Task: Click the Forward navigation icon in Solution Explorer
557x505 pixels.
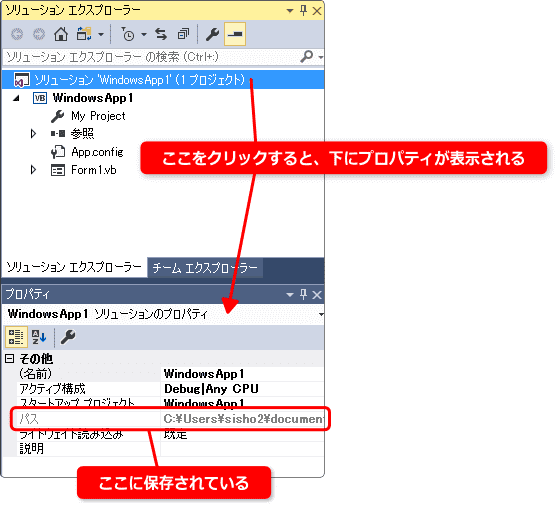Action: click(39, 34)
